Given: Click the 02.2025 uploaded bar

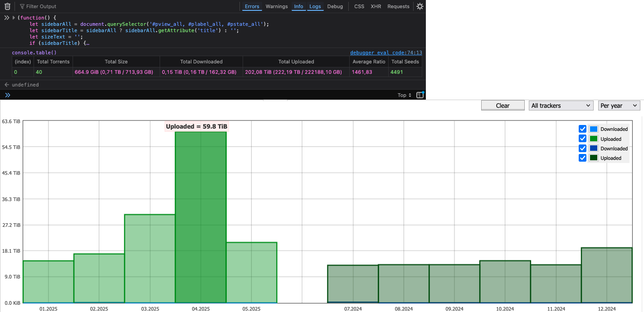Looking at the screenshot, I should tap(99, 278).
